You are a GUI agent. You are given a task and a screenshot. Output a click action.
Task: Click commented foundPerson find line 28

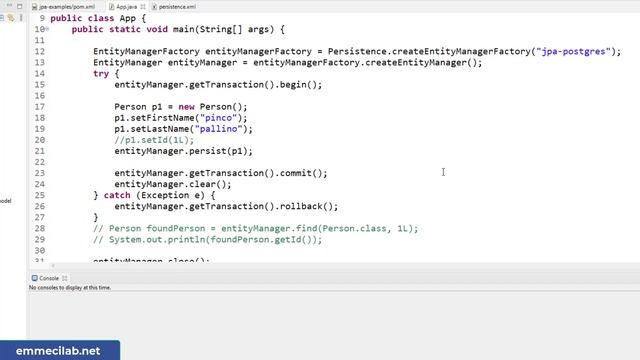(x=256, y=229)
